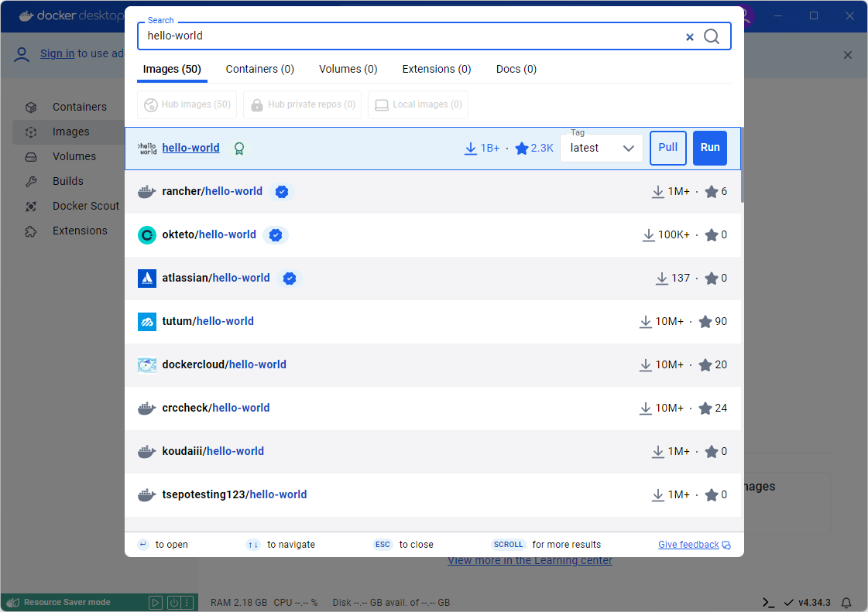Select the okteto/hello-world result
Viewport: 868px width, 612px height.
tap(433, 235)
